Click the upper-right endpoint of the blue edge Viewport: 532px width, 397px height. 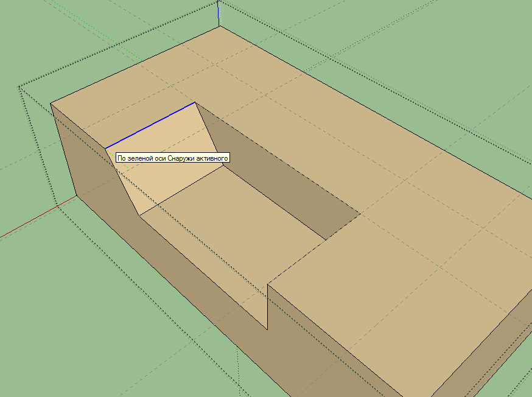point(195,102)
